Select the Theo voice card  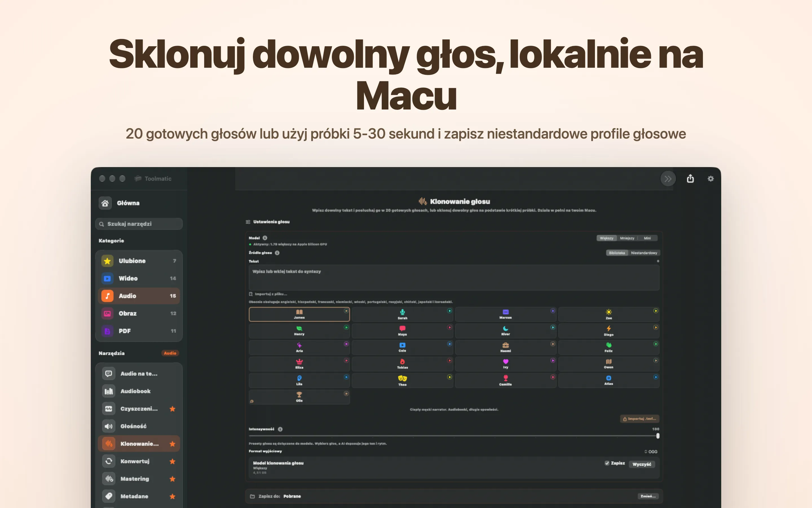click(402, 381)
